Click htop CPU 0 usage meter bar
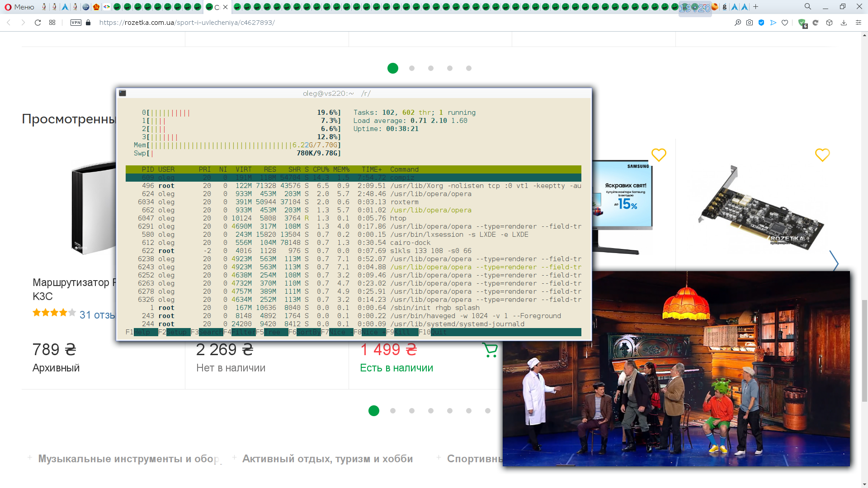Screen dimensions: 868x488 pyautogui.click(x=241, y=113)
